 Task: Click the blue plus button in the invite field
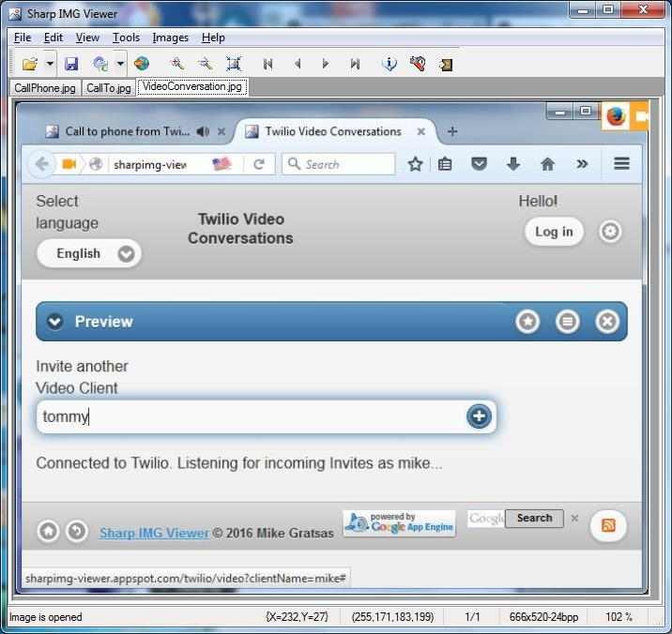pos(479,416)
